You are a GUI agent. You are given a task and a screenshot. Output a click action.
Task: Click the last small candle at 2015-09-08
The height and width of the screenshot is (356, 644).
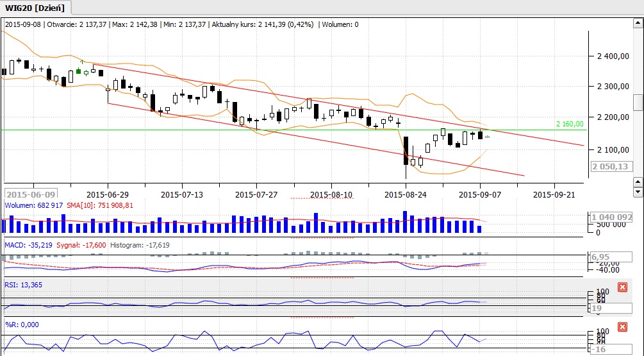click(x=487, y=137)
